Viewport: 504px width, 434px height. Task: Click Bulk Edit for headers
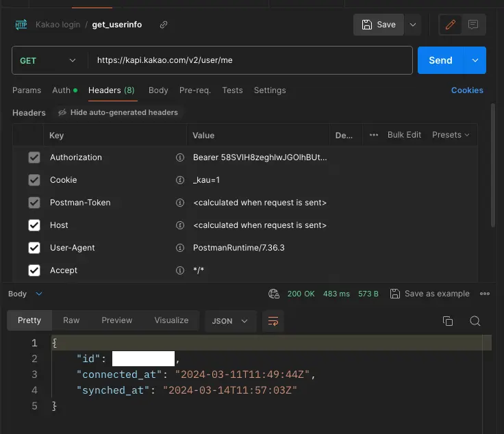pyautogui.click(x=404, y=135)
